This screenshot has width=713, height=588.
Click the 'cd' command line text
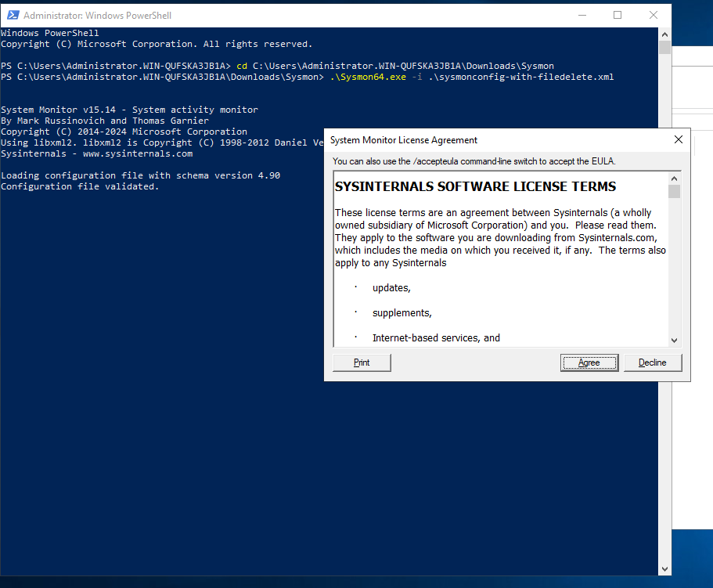point(394,66)
